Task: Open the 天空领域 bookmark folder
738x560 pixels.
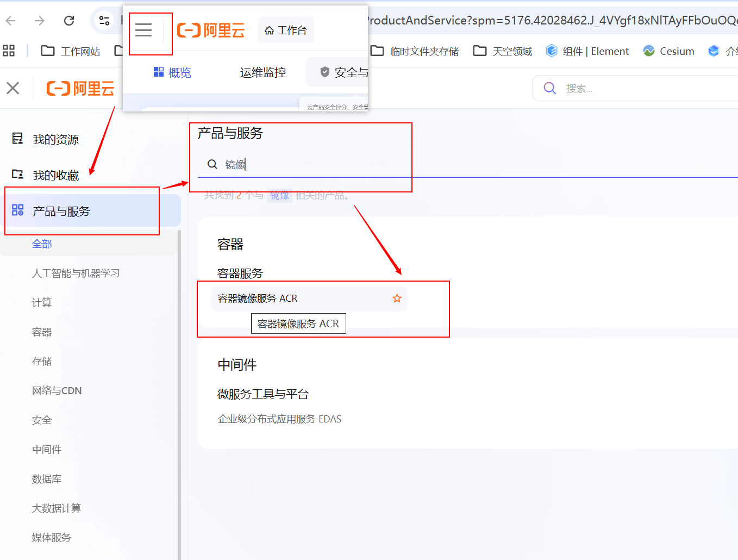Action: [x=502, y=51]
